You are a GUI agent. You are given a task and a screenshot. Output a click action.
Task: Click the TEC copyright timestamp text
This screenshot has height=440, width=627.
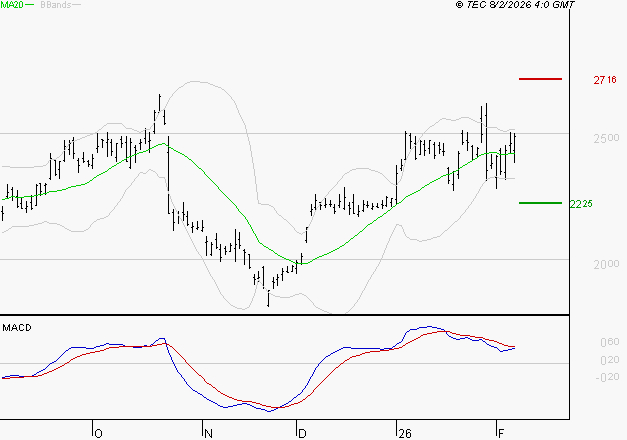pyautogui.click(x=515, y=5)
